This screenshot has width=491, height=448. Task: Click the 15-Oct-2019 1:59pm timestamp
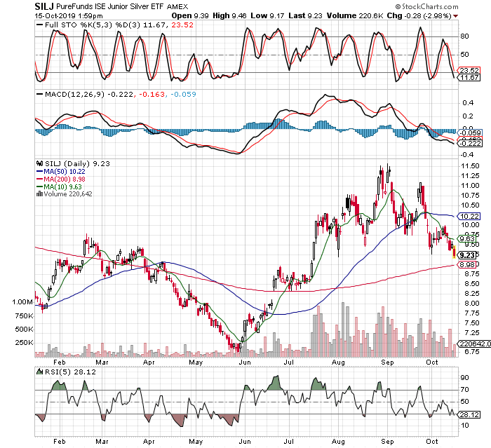[69, 16]
